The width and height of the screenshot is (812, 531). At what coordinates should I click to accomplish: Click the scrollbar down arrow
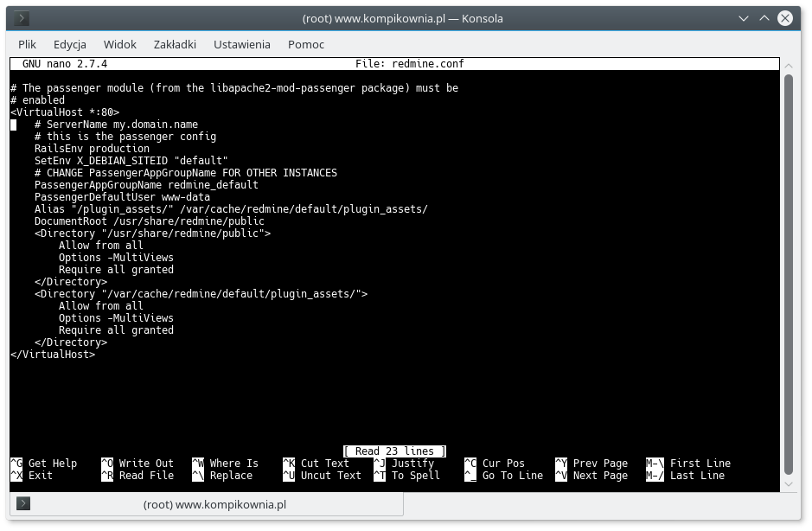[789, 484]
